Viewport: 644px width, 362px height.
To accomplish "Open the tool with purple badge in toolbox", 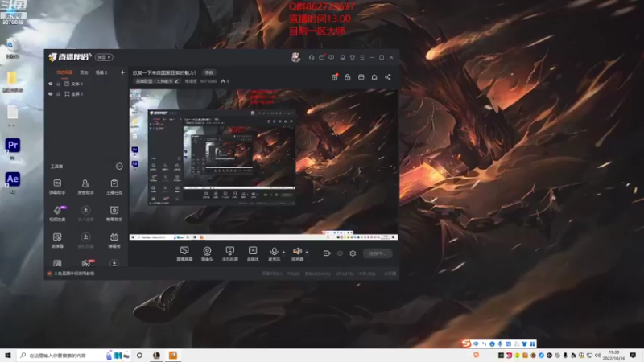I will click(57, 213).
